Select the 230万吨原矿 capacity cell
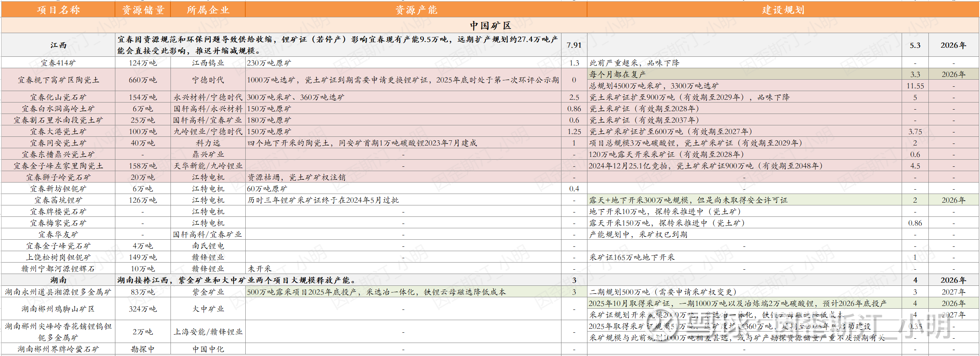 point(403,63)
